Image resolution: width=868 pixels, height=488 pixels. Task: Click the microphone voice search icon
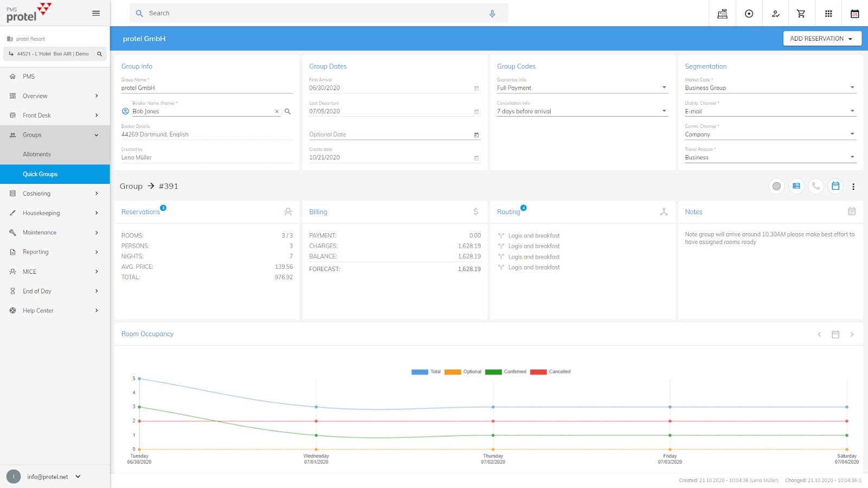(492, 14)
